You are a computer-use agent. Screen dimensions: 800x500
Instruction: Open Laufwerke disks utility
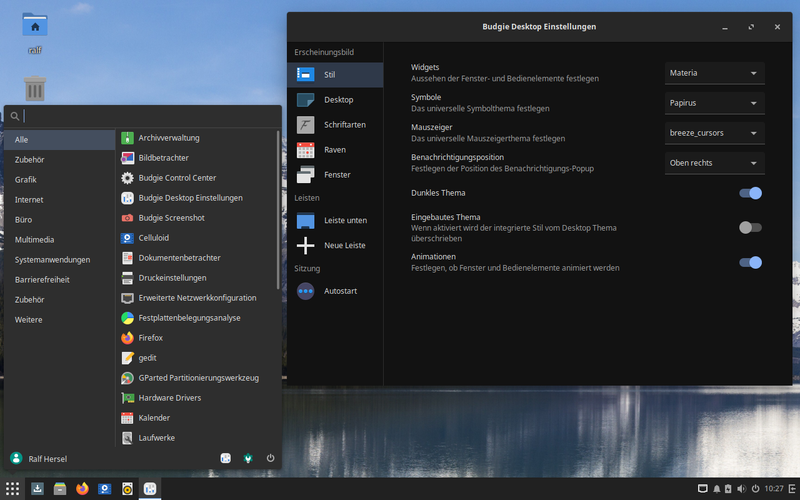(x=197, y=438)
